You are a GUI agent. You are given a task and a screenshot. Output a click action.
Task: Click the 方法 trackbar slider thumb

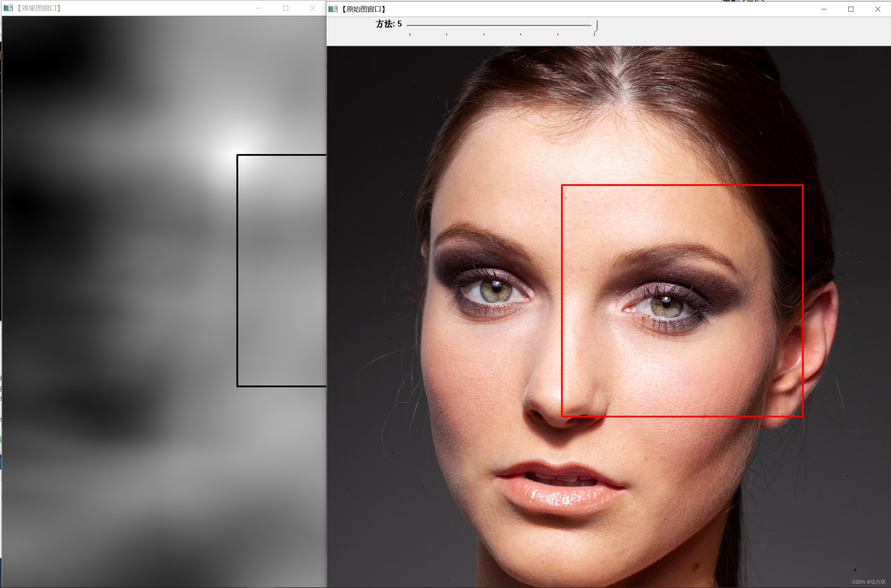(x=595, y=26)
